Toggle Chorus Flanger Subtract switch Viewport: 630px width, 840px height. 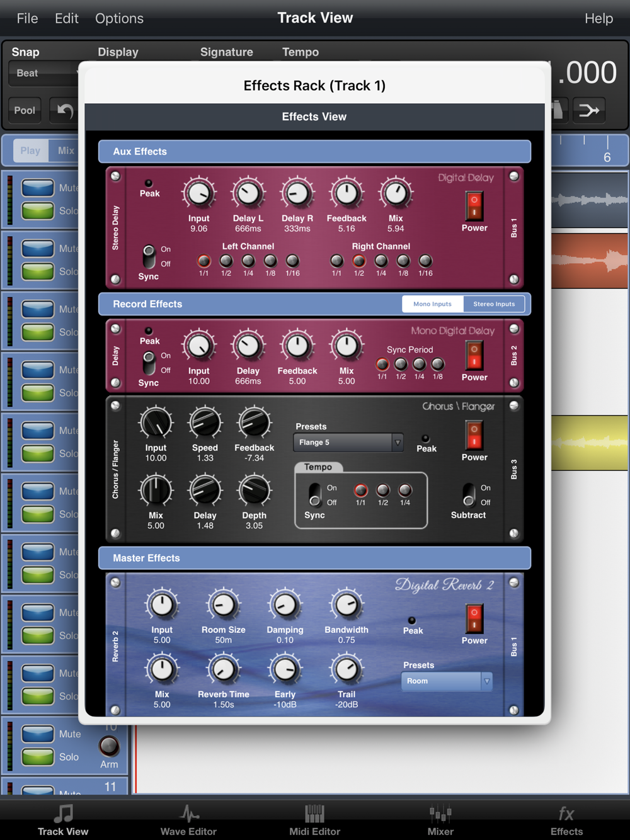[x=469, y=494]
